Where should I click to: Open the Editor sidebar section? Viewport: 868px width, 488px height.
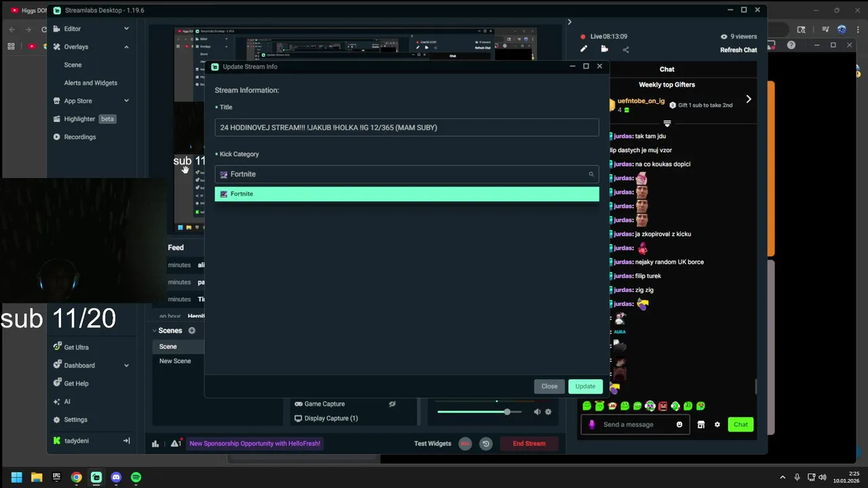pos(73,28)
